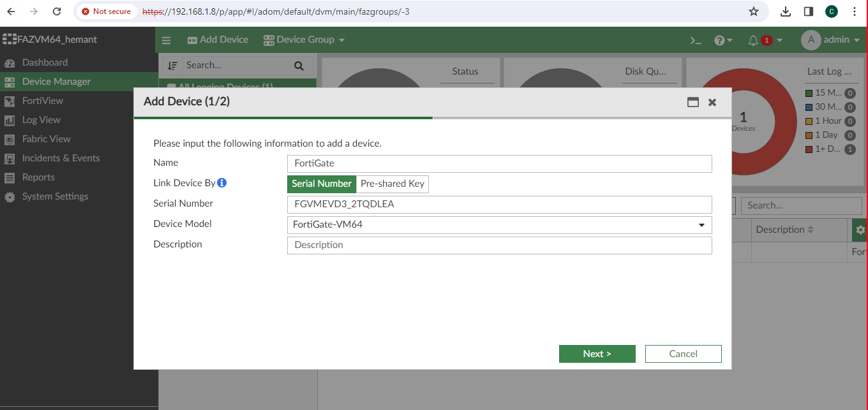868x410 pixels.
Task: Go to System Settings in sidebar
Action: pos(55,196)
